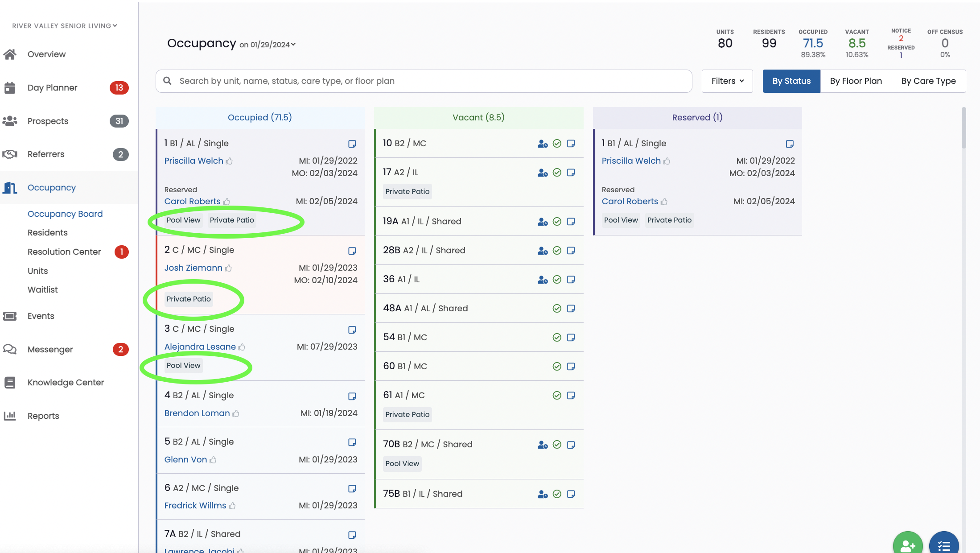Click the Vacant 8.5 statistic
Viewport: 980px width, 553px height.
[857, 44]
